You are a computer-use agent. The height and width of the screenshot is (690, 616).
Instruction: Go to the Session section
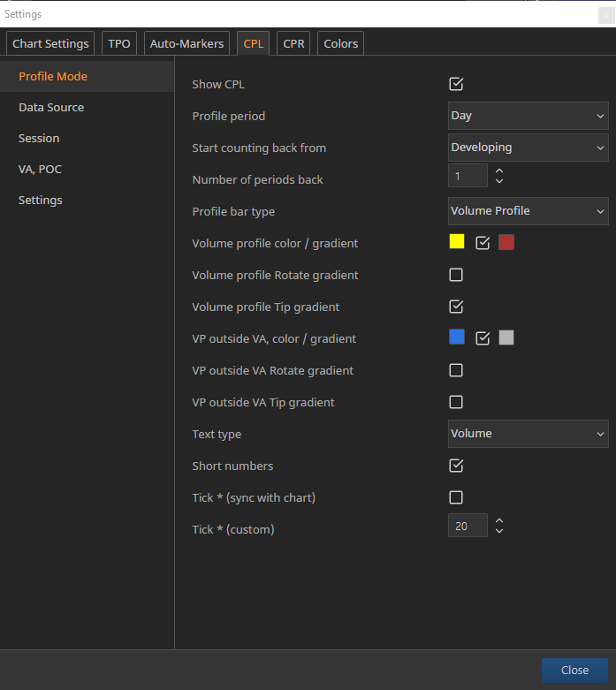point(87,138)
